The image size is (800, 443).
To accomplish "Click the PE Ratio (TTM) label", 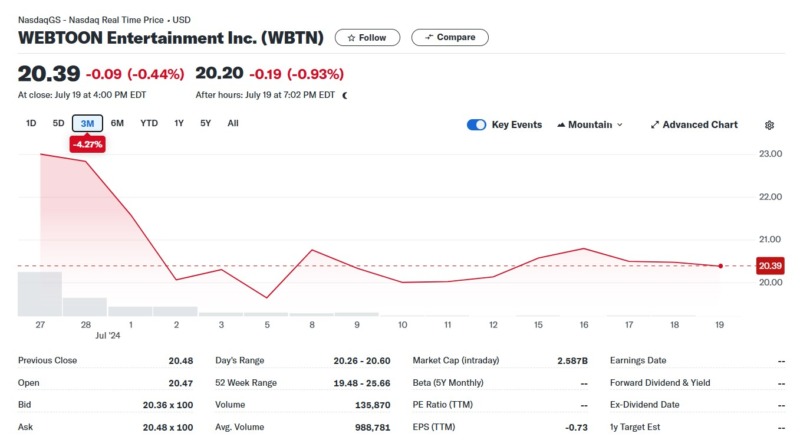I will tap(443, 405).
